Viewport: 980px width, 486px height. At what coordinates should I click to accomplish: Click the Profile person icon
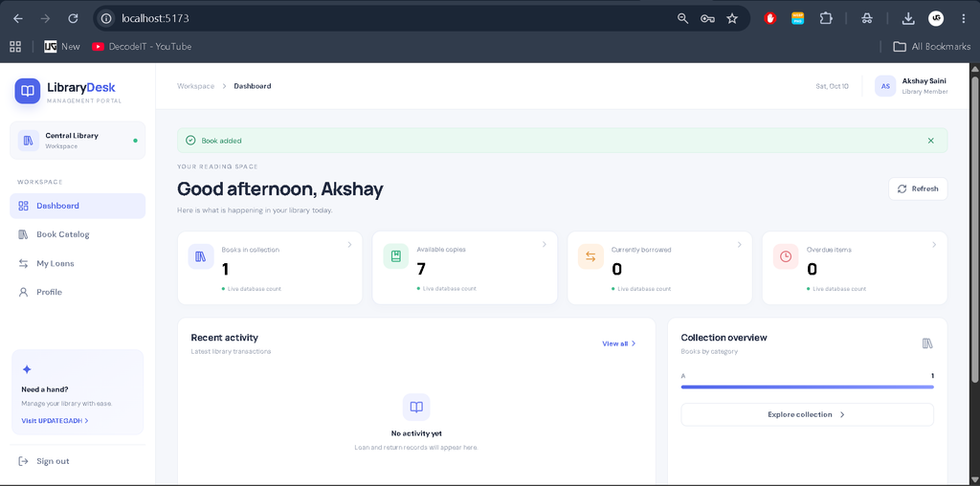coord(23,292)
